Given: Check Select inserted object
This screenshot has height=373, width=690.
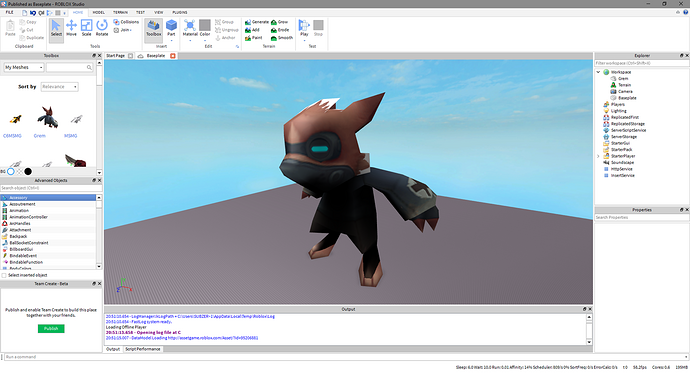Looking at the screenshot, I should pos(4,275).
